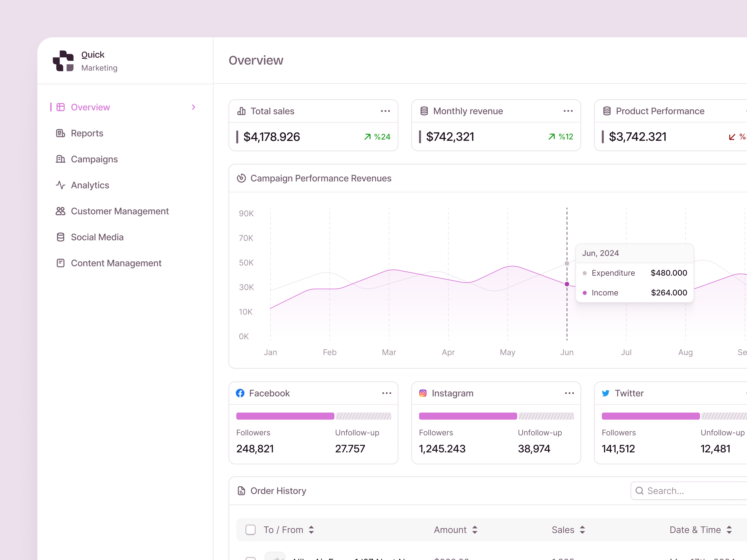Open the Overview sidebar item
Screen dimensions: 747x560
[123, 107]
